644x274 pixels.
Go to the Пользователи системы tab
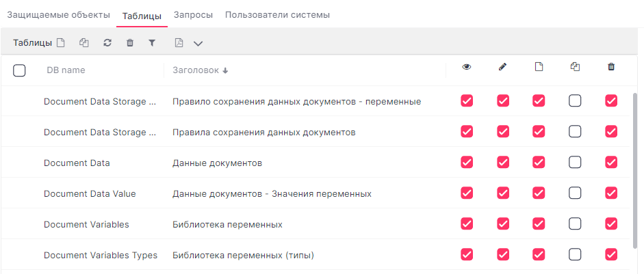277,15
